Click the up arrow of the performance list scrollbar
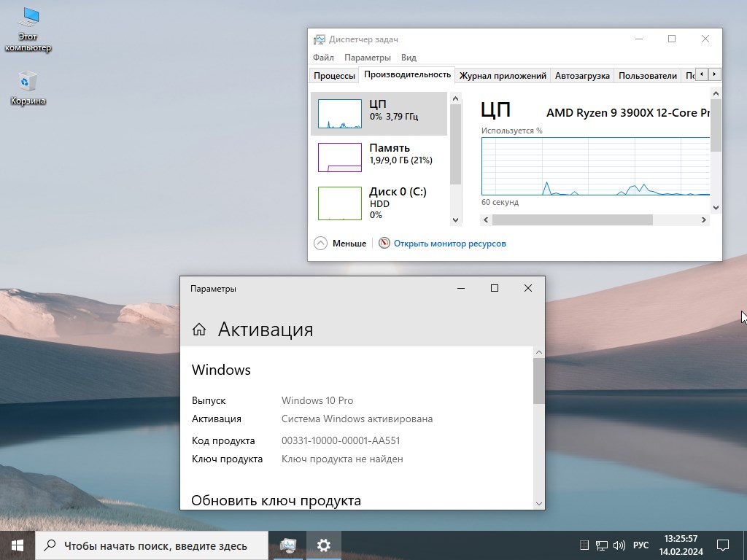Image resolution: width=747 pixels, height=560 pixels. coord(455,98)
